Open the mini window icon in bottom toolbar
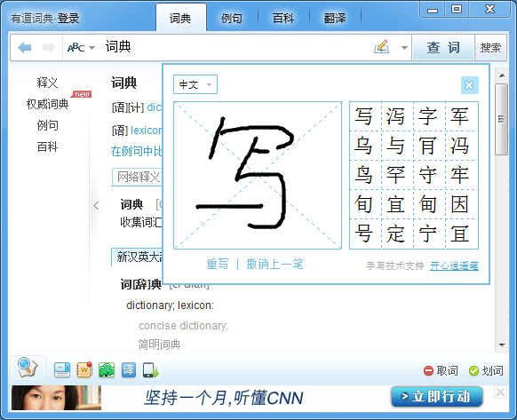517x420 pixels. [62, 370]
